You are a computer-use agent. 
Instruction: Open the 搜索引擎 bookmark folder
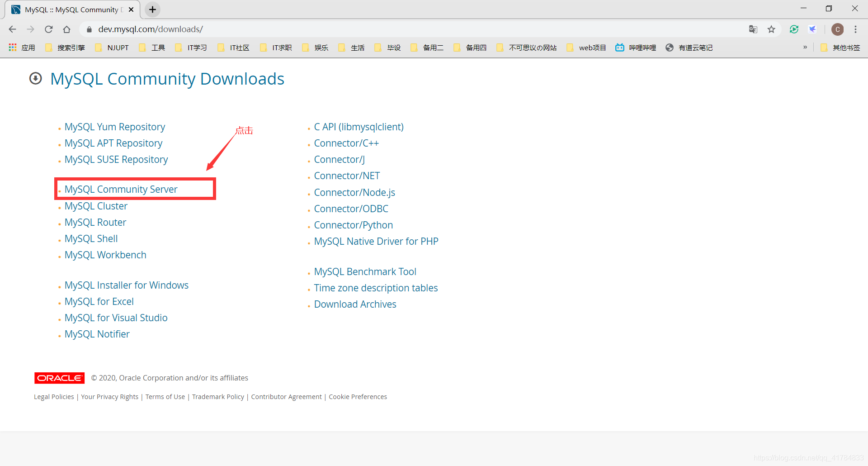coord(65,48)
